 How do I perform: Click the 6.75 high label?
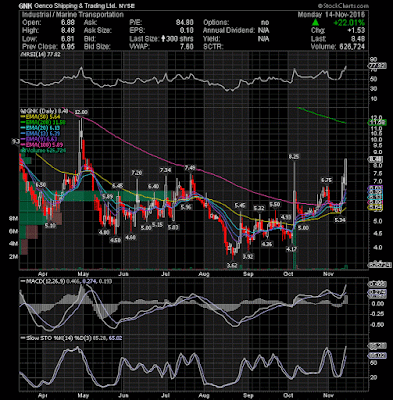coord(327,180)
